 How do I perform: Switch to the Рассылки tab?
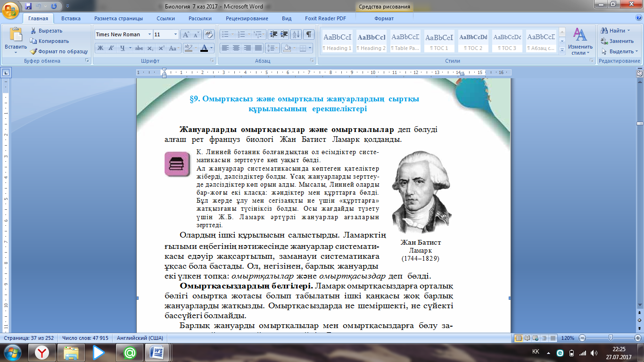point(200,18)
